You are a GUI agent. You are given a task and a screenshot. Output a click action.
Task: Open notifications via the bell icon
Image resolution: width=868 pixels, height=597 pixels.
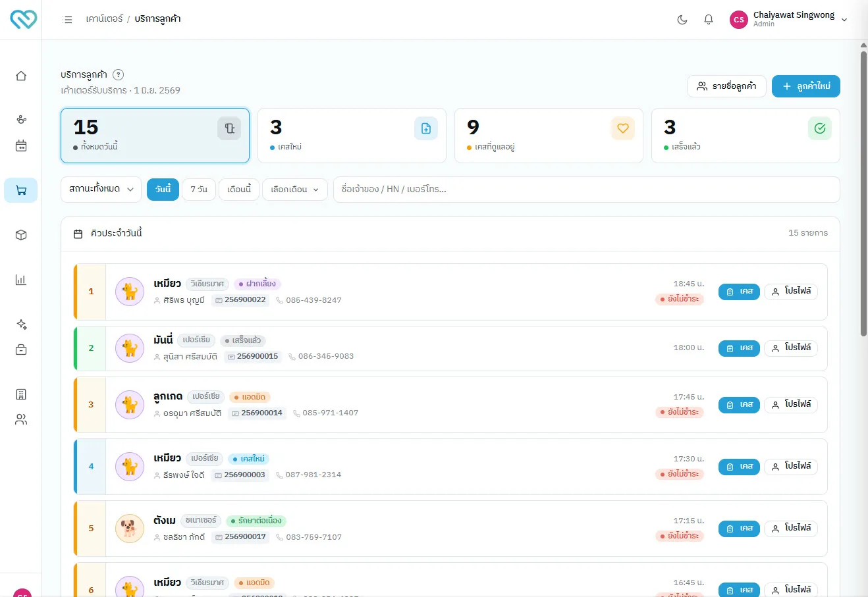click(x=709, y=20)
